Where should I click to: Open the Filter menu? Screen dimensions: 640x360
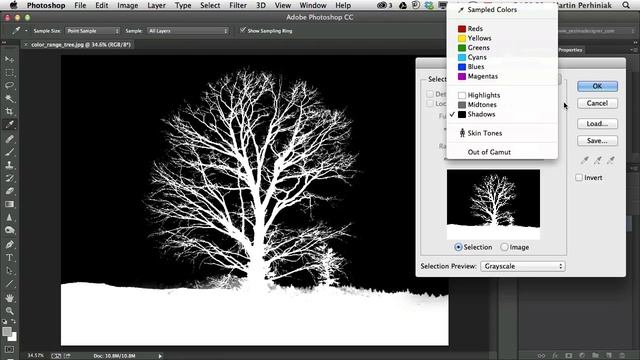[x=238, y=5]
